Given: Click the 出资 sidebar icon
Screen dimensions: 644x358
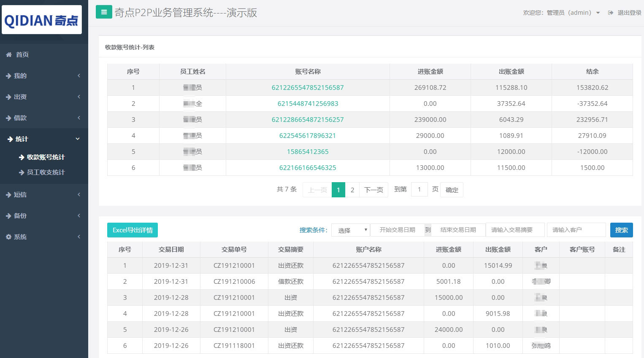Looking at the screenshot, I should [8, 97].
